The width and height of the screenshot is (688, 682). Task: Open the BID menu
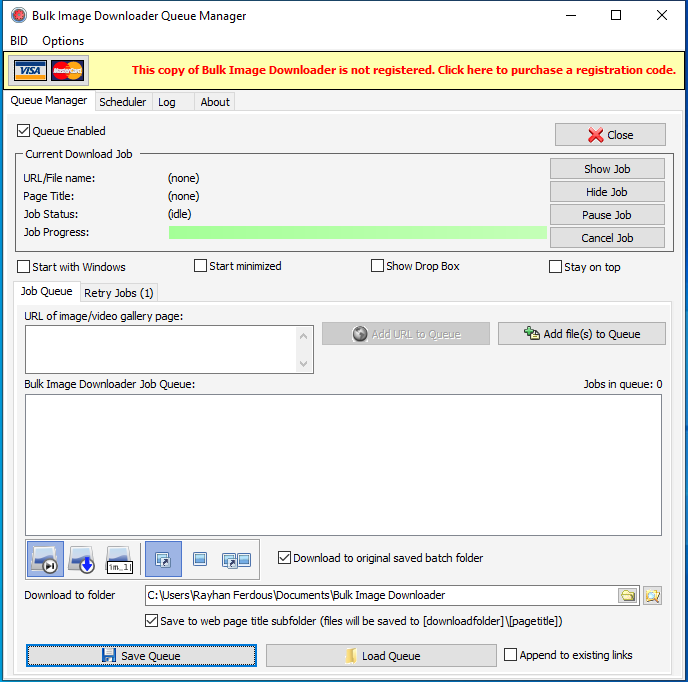(19, 41)
